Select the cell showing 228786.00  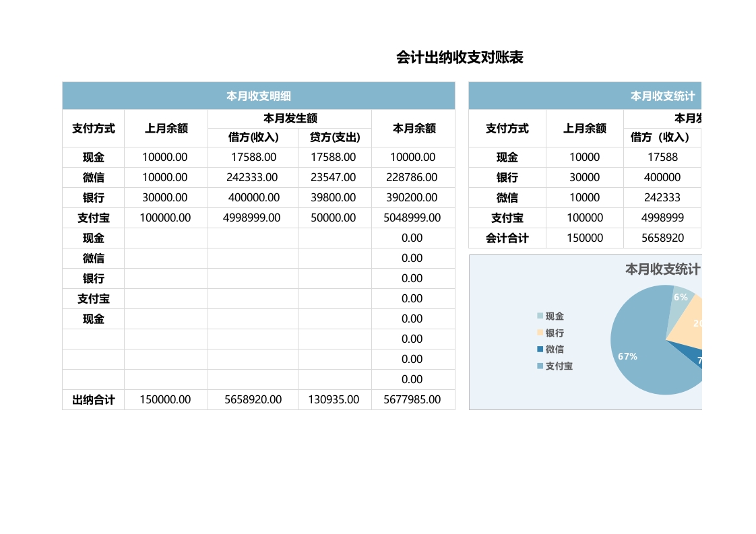coord(412,177)
